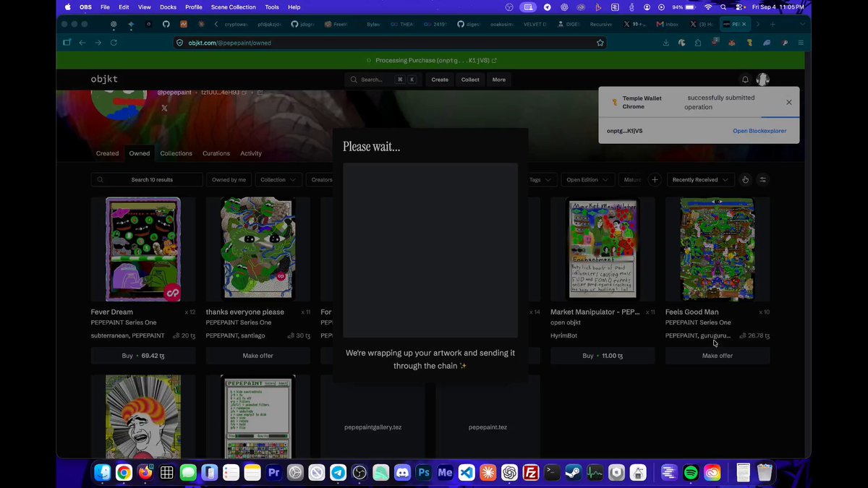Go back in browser history
868x488 pixels.
[x=82, y=43]
